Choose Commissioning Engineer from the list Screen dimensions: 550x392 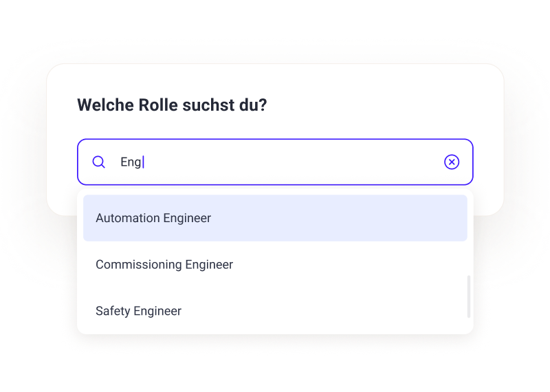pos(275,265)
